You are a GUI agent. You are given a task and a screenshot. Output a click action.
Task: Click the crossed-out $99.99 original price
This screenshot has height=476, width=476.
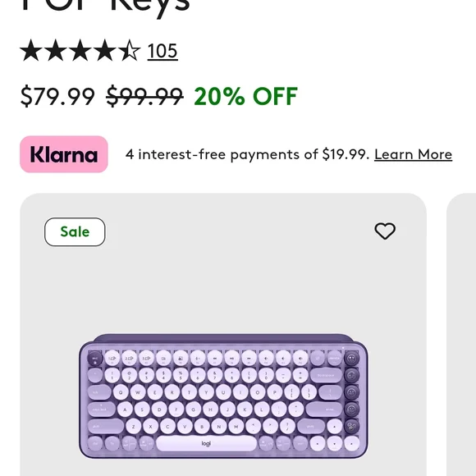(144, 96)
